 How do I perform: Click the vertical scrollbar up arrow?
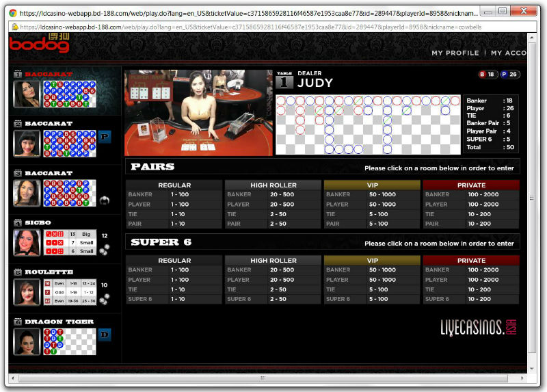pyautogui.click(x=532, y=37)
